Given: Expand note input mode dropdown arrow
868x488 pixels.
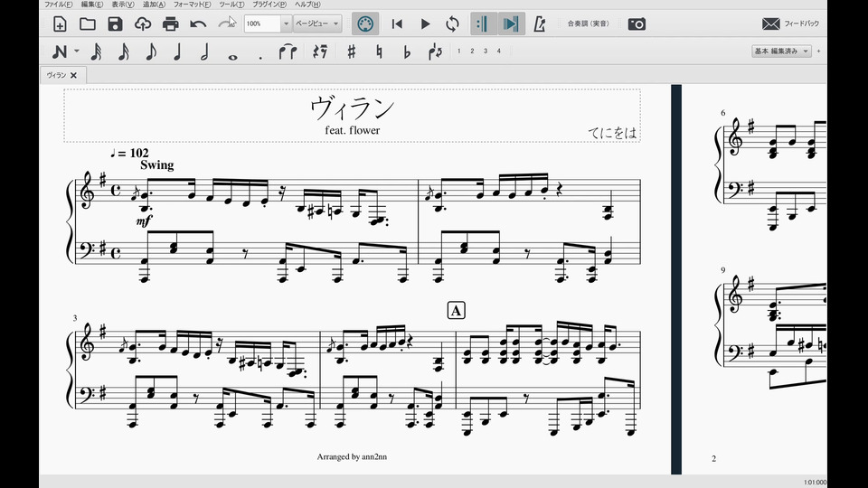Looking at the screenshot, I should pos(76,52).
